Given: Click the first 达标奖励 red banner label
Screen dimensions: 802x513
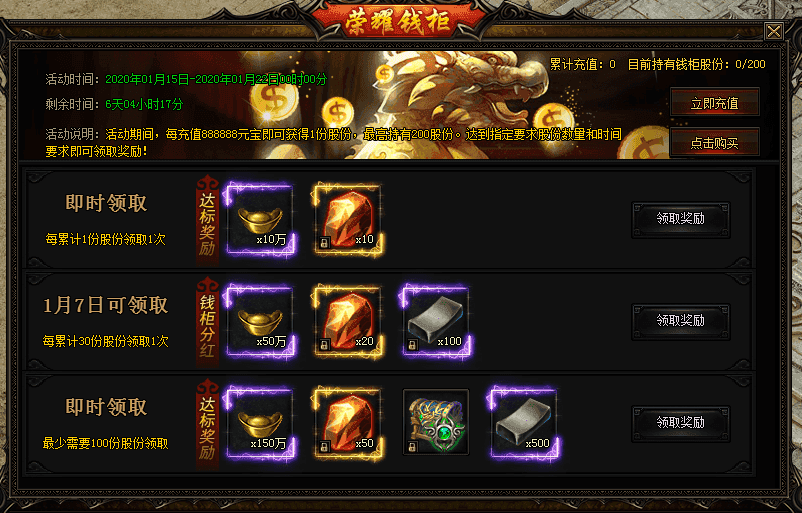Looking at the screenshot, I should [x=207, y=220].
